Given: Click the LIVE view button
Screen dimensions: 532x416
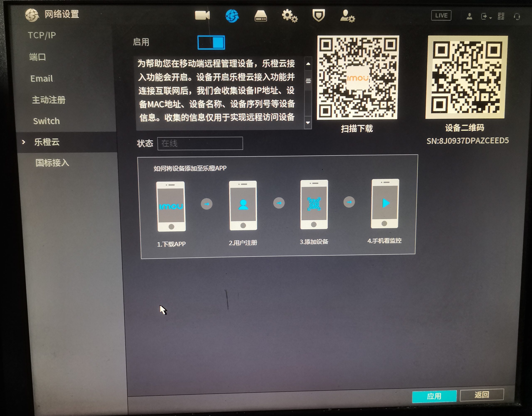Looking at the screenshot, I should 441,16.
